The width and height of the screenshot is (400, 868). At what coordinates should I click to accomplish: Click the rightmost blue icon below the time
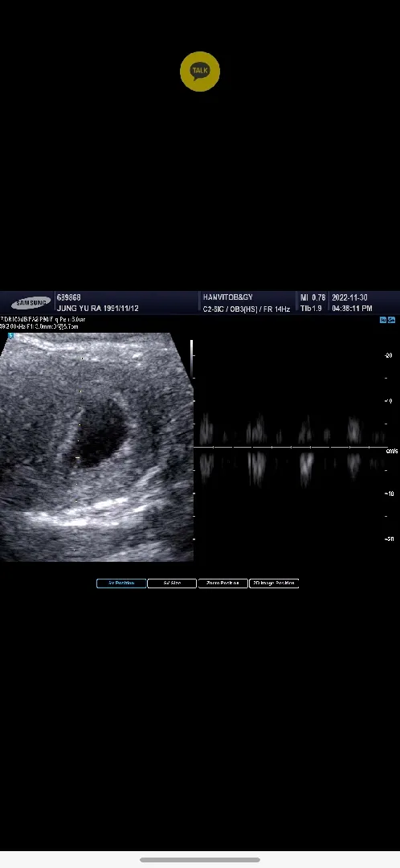[x=391, y=320]
